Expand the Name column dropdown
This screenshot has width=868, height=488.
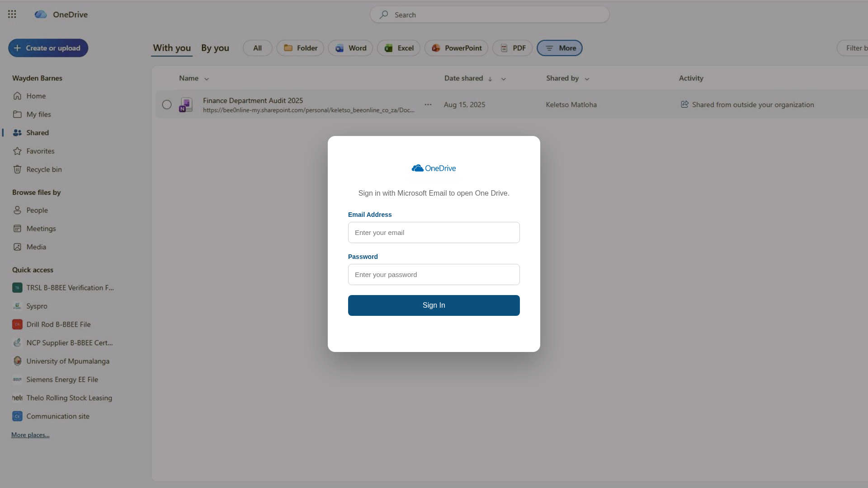click(207, 79)
